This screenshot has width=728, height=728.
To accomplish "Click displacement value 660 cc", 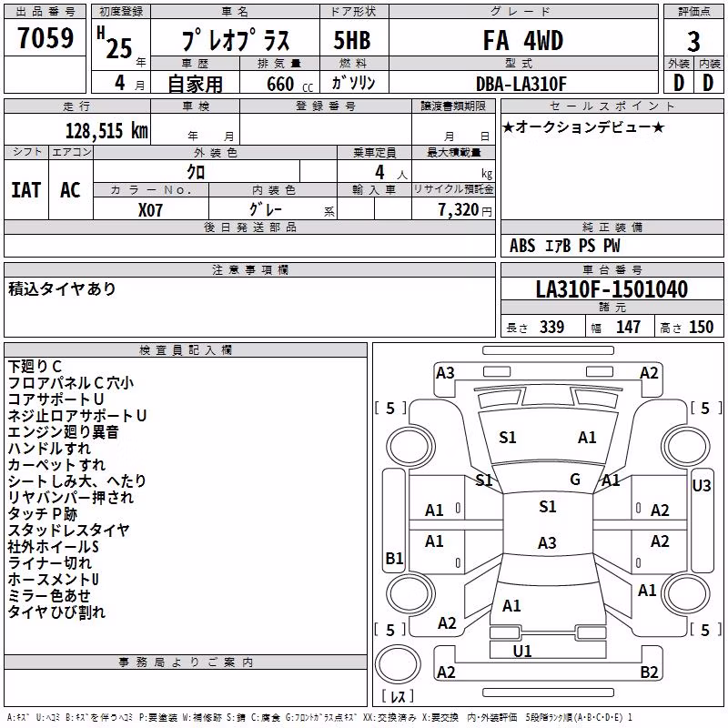I will pyautogui.click(x=289, y=85).
